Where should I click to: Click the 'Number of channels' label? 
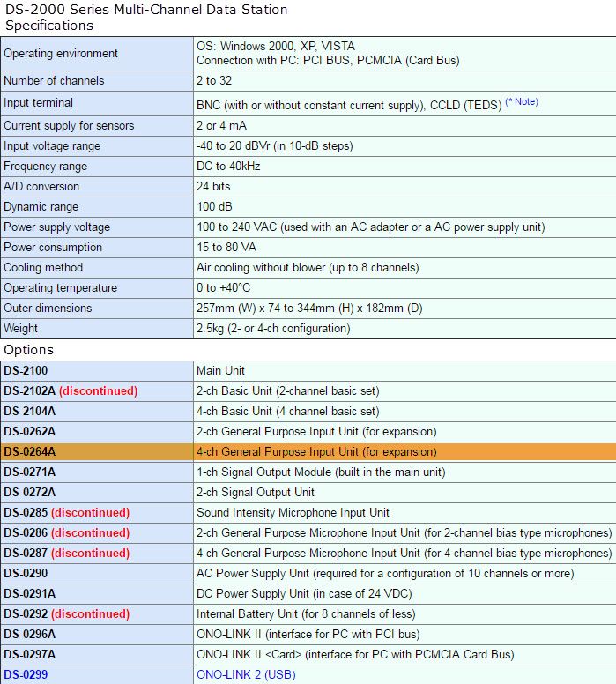tap(54, 81)
